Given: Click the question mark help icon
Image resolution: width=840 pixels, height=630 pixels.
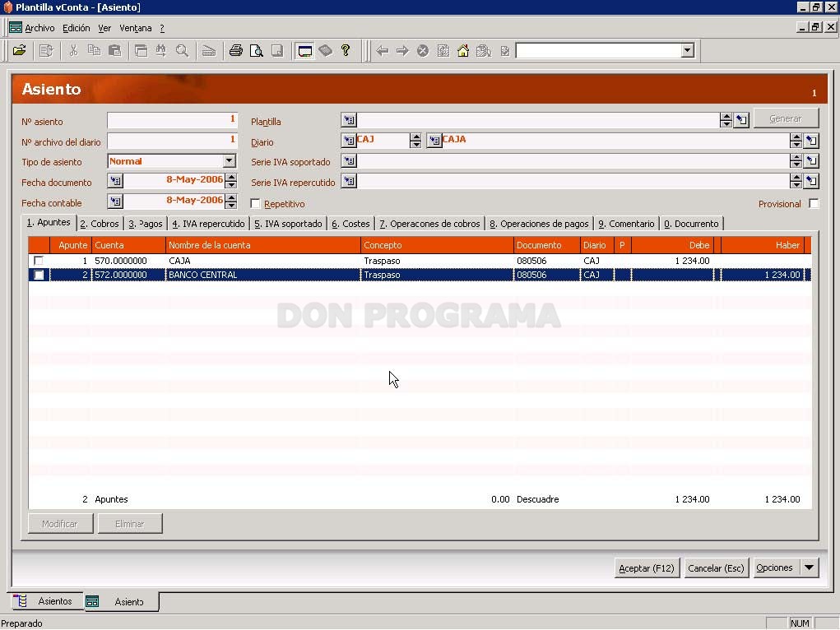Looking at the screenshot, I should [x=346, y=51].
